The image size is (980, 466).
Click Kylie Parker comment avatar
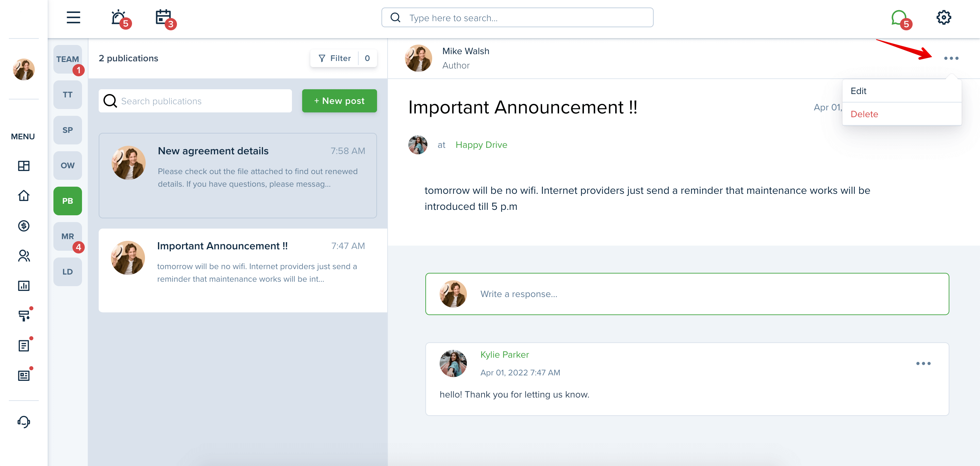(453, 363)
